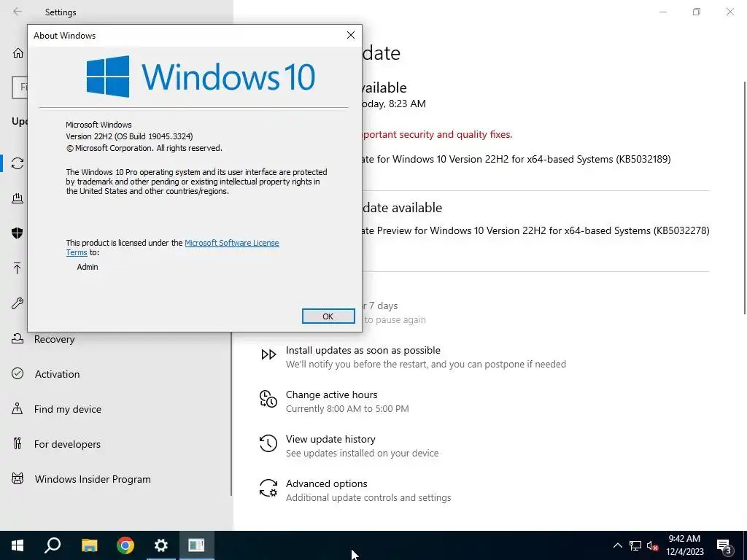Go back in Settings window
This screenshot has height=560, width=747.
[x=18, y=12]
